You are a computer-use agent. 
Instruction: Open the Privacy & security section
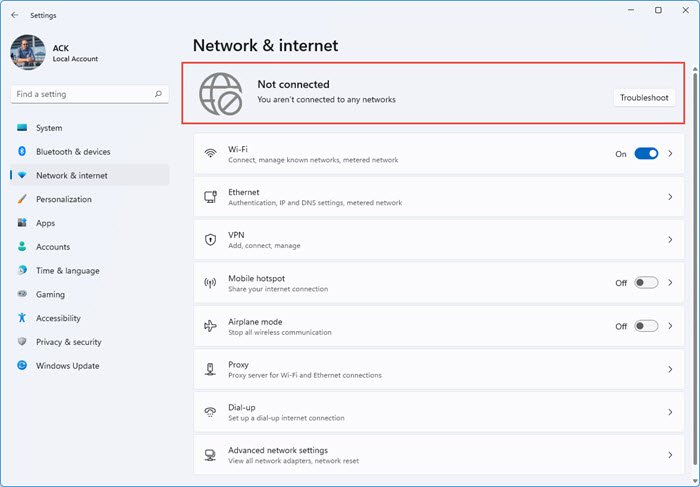coord(68,342)
